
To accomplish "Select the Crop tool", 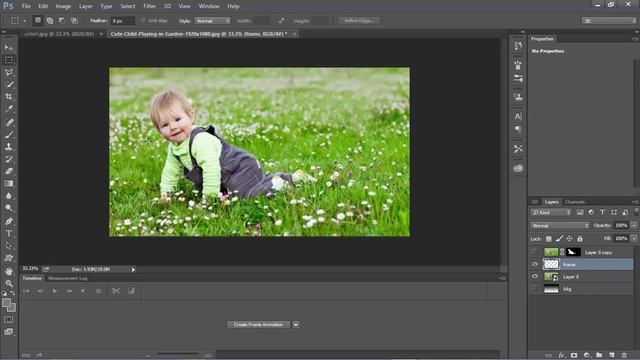I will point(9,97).
